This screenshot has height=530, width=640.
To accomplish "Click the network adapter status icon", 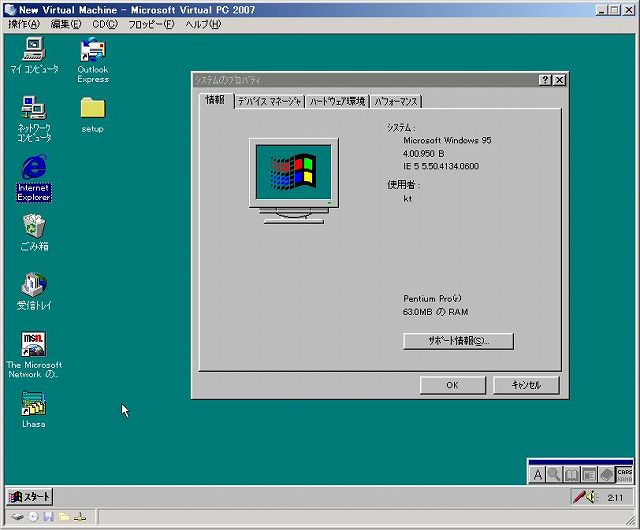I will [80, 517].
